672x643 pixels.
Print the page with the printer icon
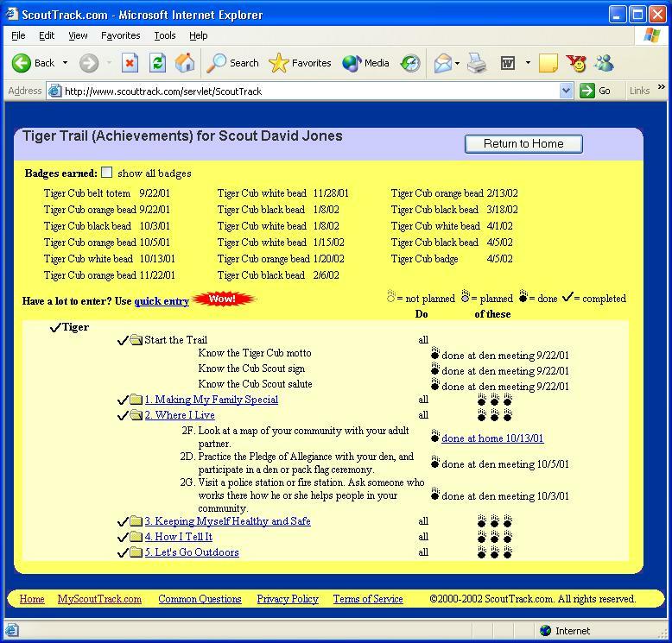pyautogui.click(x=477, y=63)
